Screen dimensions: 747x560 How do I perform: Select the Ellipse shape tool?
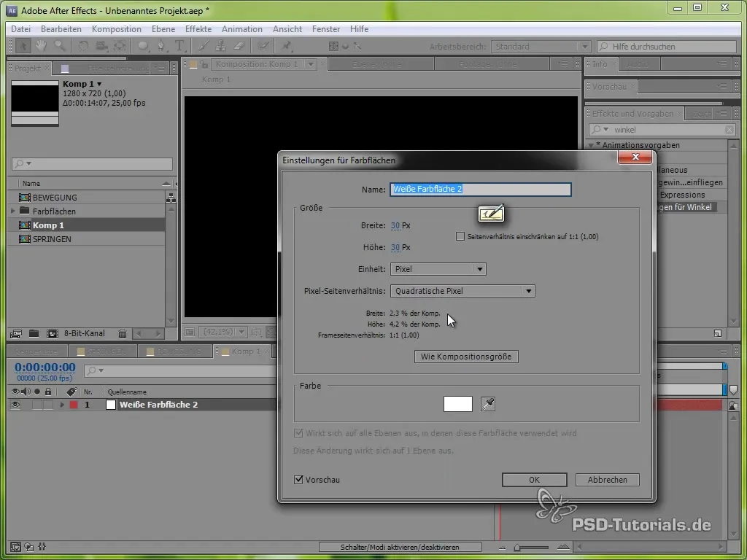coord(143,46)
